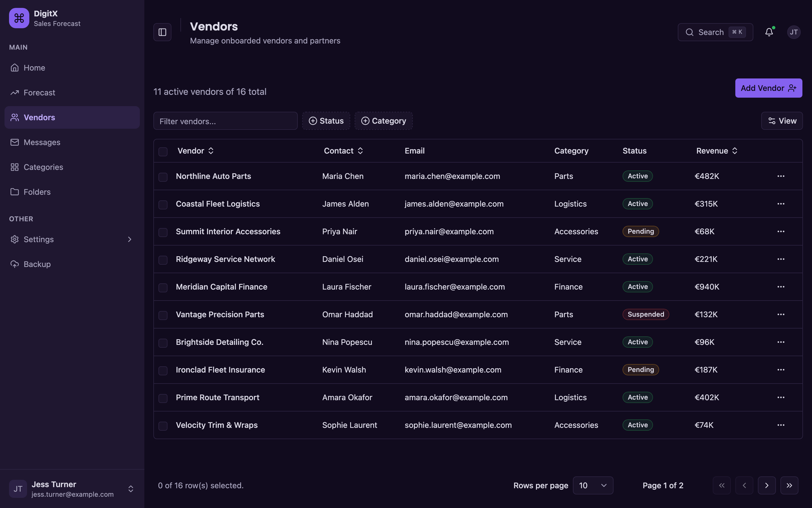Sort by Contact column

(343, 151)
